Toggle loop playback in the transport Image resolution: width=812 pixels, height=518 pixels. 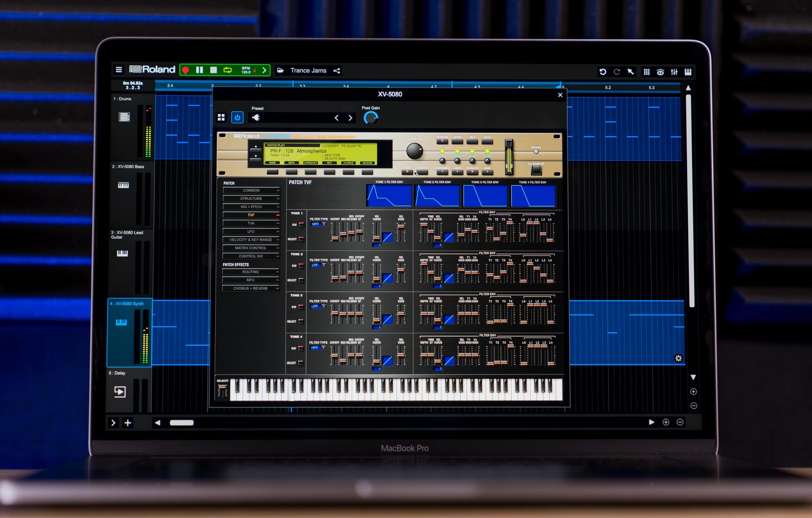228,70
